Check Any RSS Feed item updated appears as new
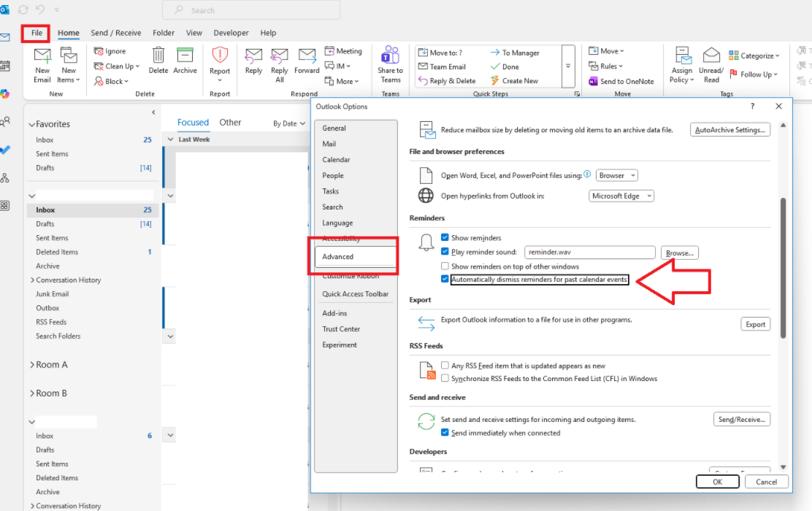 445,366
